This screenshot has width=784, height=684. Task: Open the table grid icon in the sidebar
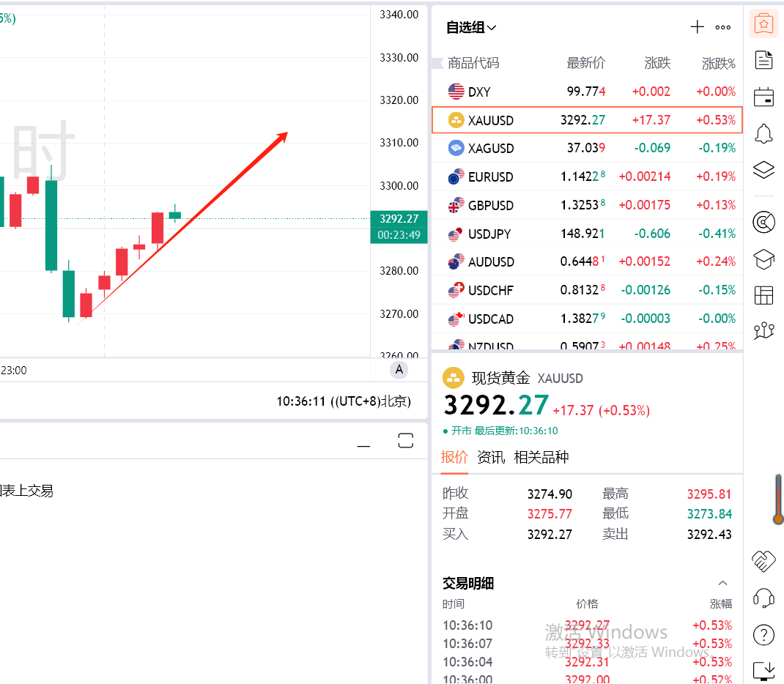763,295
